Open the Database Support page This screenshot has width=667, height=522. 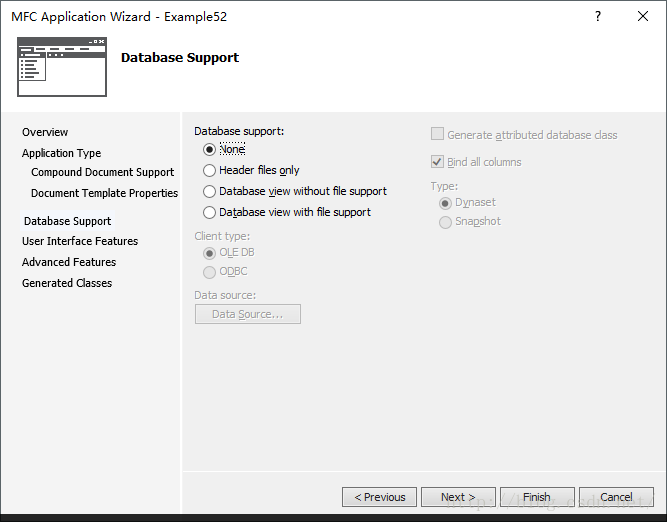[x=68, y=221]
